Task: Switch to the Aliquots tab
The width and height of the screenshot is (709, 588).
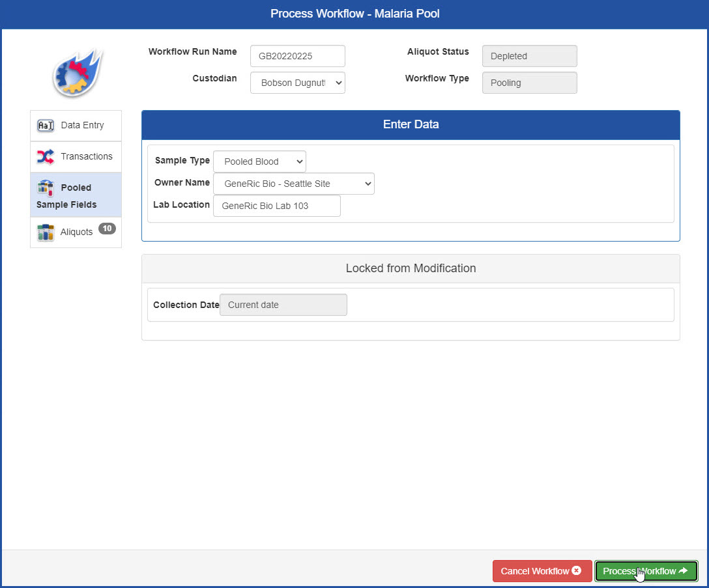Action: [x=76, y=232]
